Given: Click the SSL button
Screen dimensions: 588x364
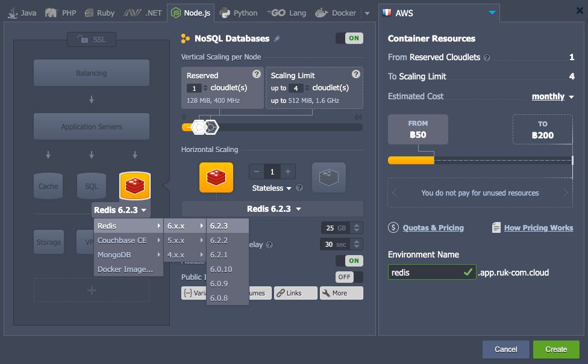Looking at the screenshot, I should tap(92, 39).
